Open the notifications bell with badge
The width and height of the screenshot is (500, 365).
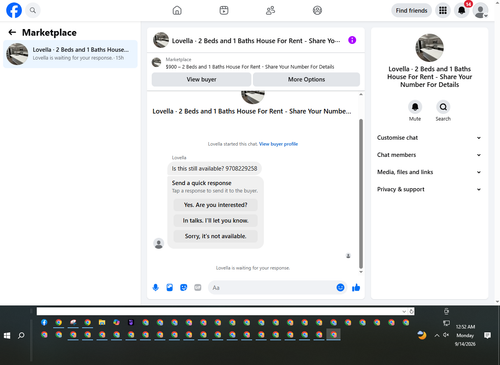462,11
